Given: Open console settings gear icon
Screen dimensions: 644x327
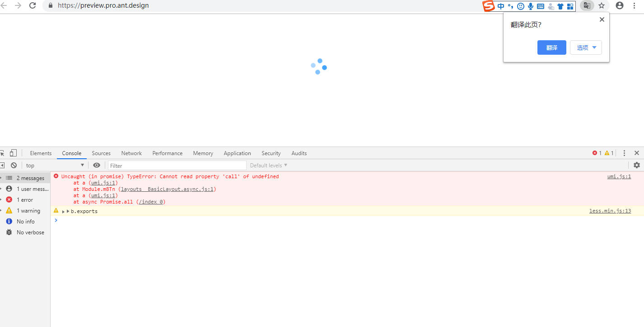Looking at the screenshot, I should 637,165.
